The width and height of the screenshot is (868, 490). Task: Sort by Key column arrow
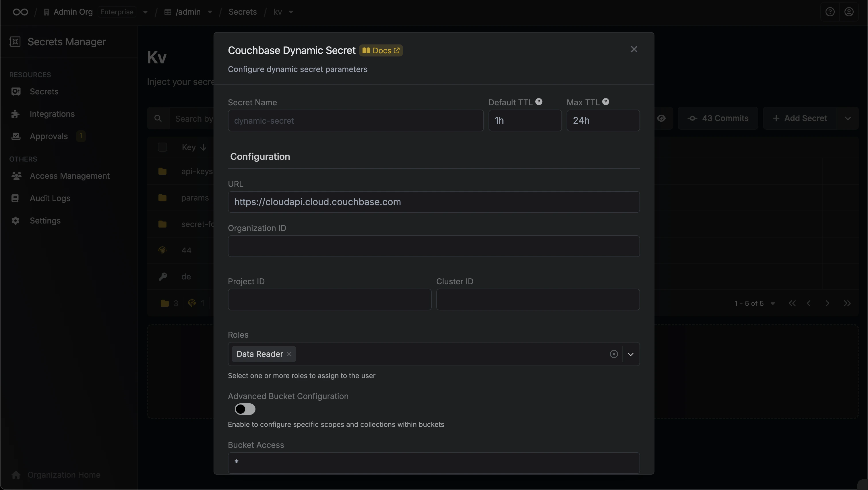coord(203,147)
